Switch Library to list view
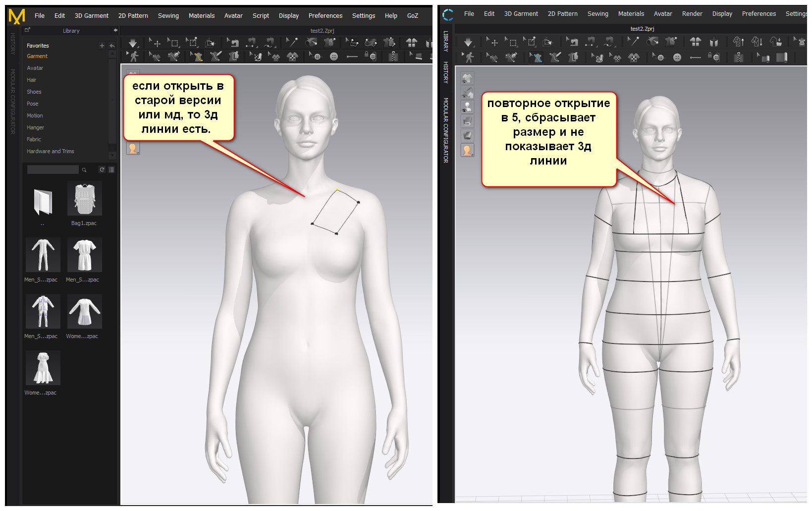Viewport: 812px width, 511px height. (x=111, y=170)
